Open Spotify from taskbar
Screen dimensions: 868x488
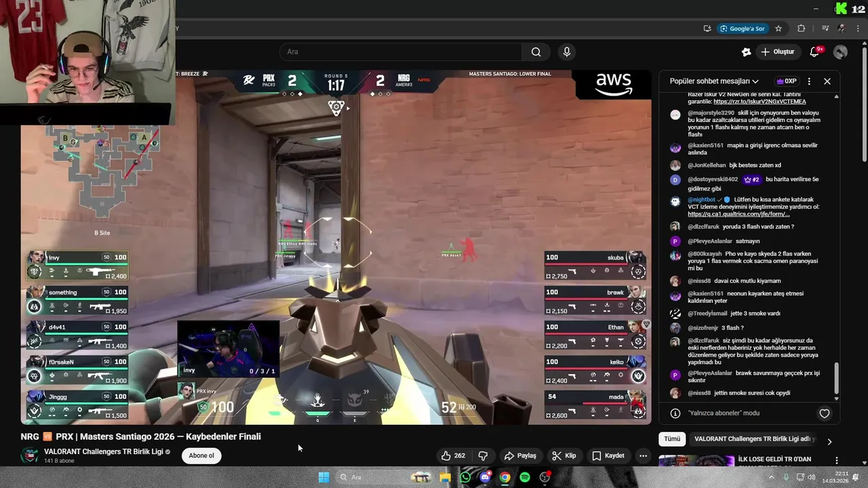click(x=525, y=477)
